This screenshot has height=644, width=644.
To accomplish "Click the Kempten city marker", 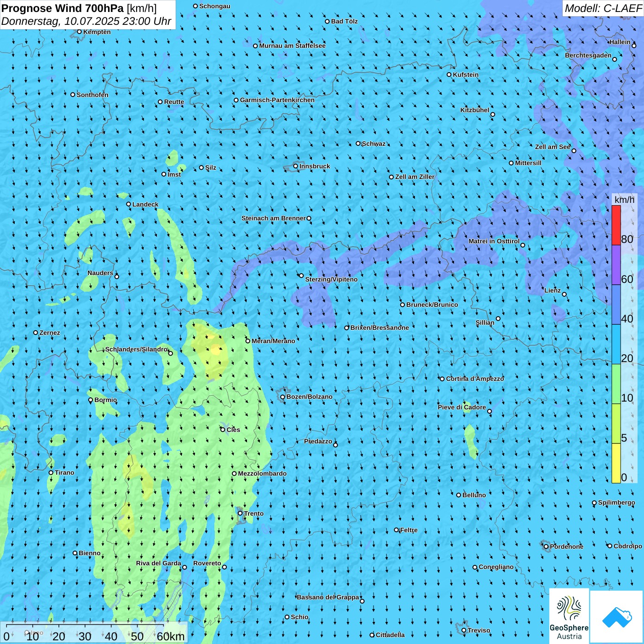I will 80,32.
